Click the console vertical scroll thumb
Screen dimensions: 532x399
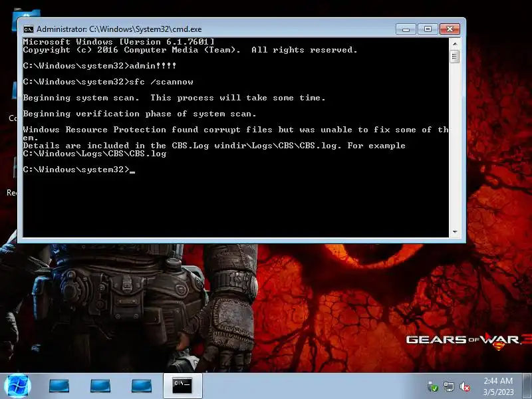[455, 57]
